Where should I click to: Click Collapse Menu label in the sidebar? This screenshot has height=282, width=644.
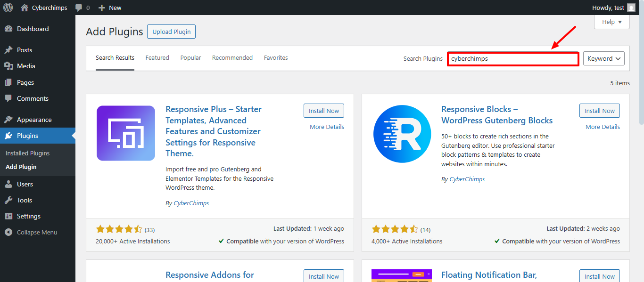pos(37,232)
